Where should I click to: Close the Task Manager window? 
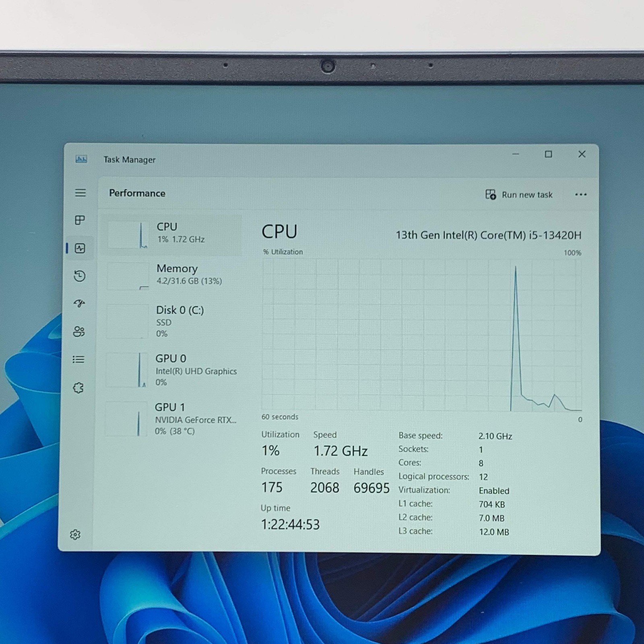(582, 154)
